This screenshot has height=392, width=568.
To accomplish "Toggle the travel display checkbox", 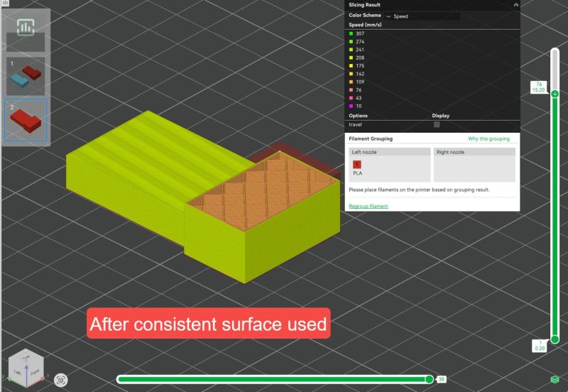I will click(x=437, y=124).
